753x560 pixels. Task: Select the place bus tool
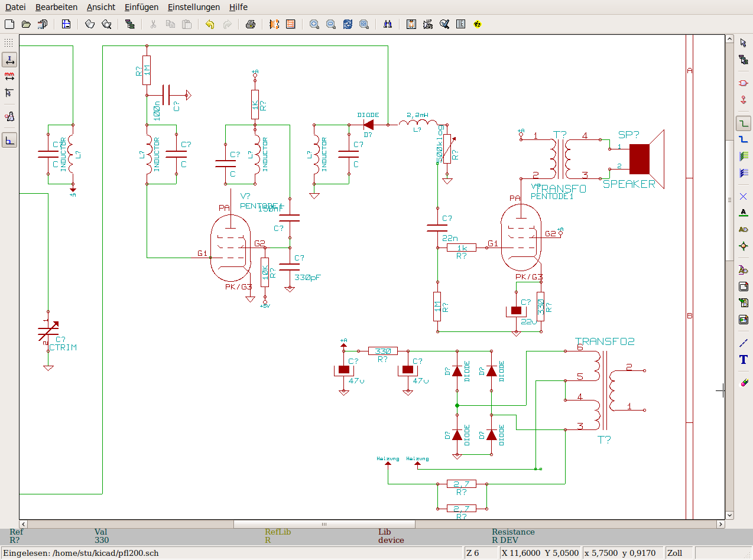coord(744,140)
